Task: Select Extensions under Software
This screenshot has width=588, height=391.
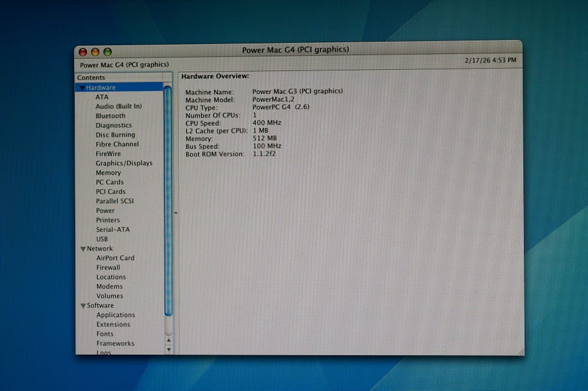Action: pos(113,325)
